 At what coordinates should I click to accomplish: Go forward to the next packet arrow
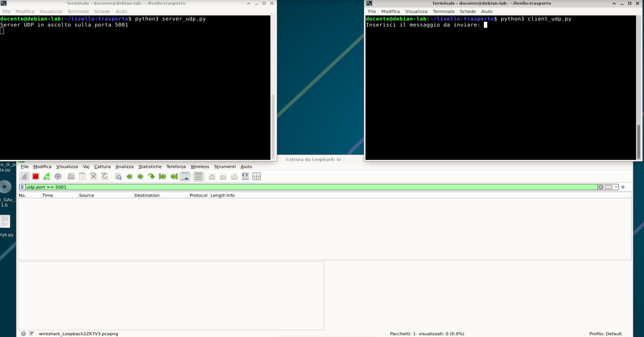point(141,176)
